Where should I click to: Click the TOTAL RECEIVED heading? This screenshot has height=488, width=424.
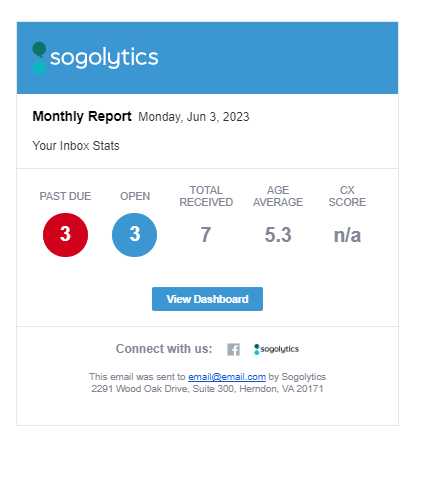click(x=206, y=196)
